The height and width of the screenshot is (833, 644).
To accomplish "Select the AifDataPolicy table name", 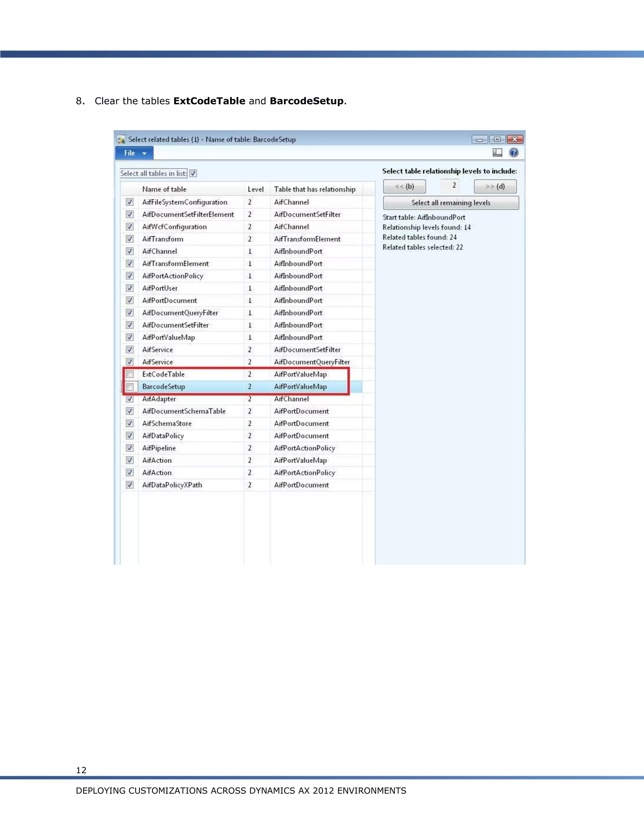I will 163,436.
